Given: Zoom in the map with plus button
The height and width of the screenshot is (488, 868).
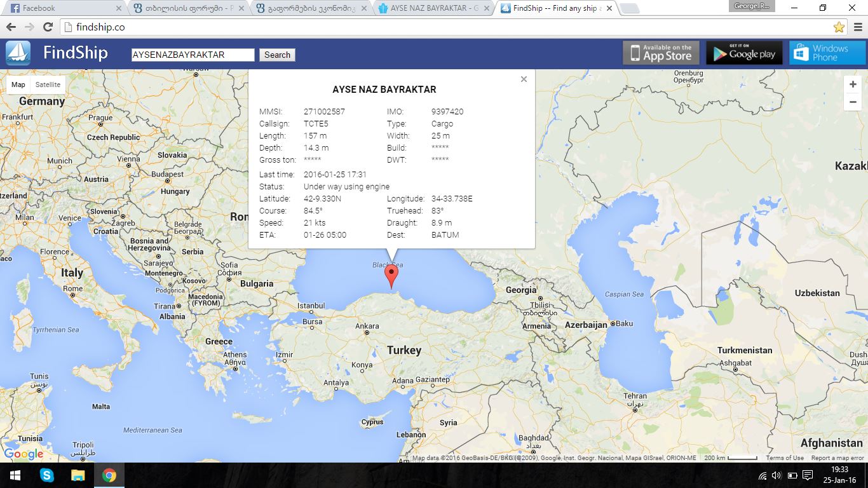Looking at the screenshot, I should [x=853, y=85].
